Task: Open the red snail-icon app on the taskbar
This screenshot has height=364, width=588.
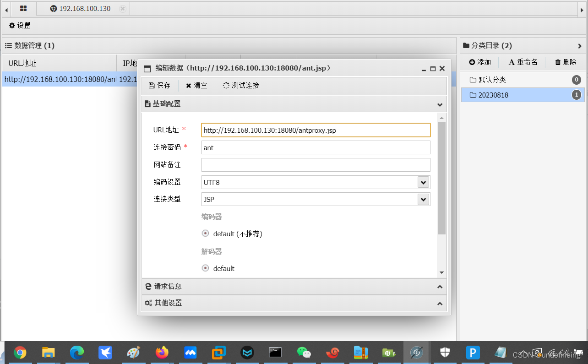Action: (x=332, y=353)
